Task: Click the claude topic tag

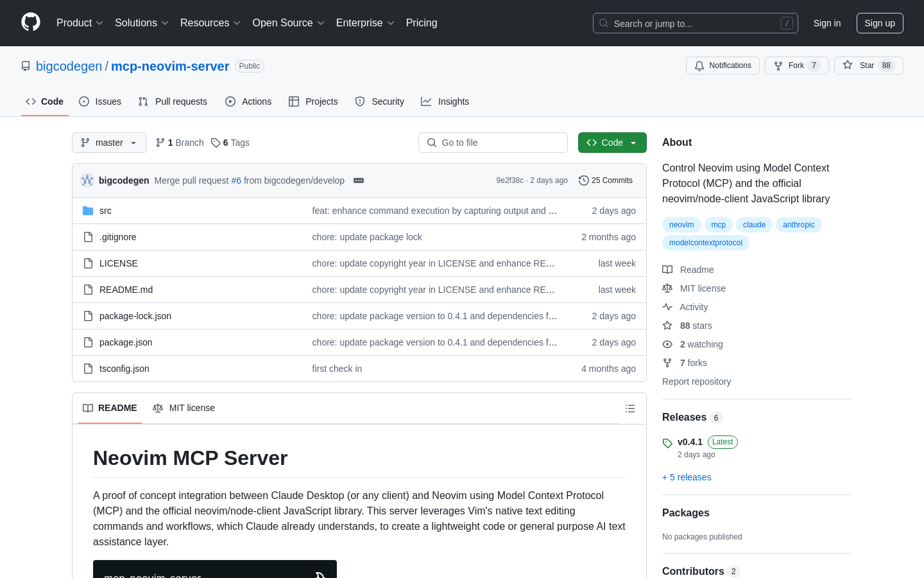Action: click(754, 225)
